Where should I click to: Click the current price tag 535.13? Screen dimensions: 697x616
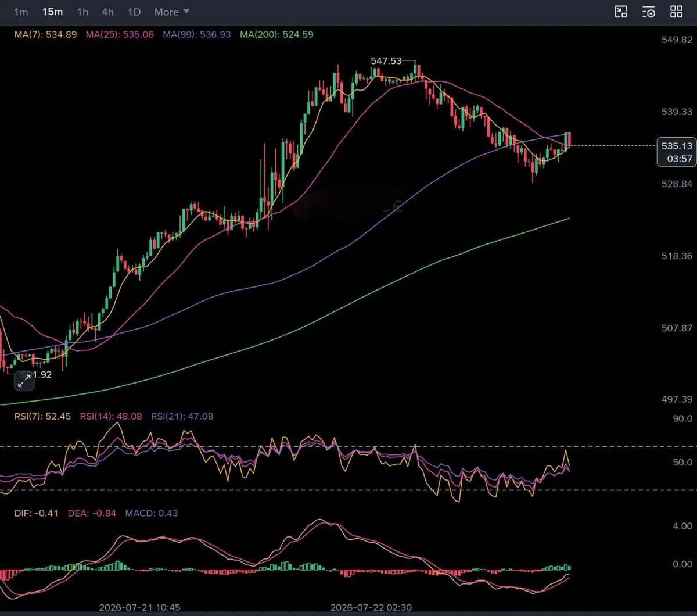click(x=677, y=145)
